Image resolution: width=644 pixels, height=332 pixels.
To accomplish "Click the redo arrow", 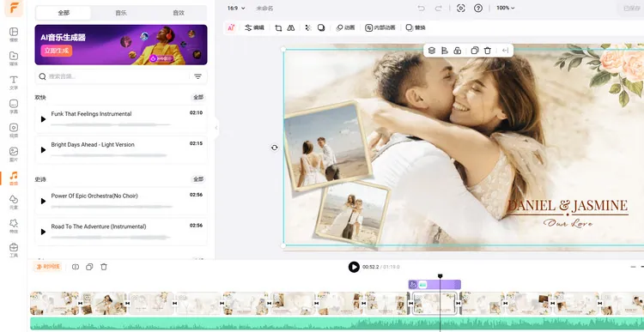I will tap(438, 9).
